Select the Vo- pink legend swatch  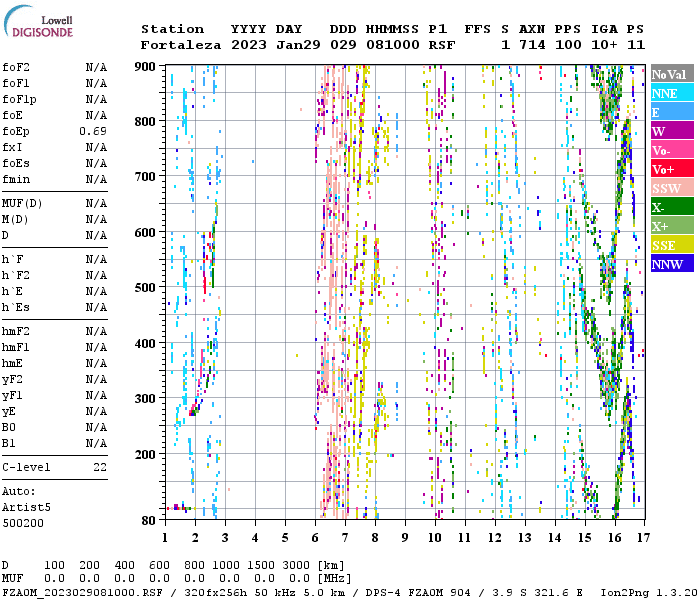pyautogui.click(x=672, y=150)
